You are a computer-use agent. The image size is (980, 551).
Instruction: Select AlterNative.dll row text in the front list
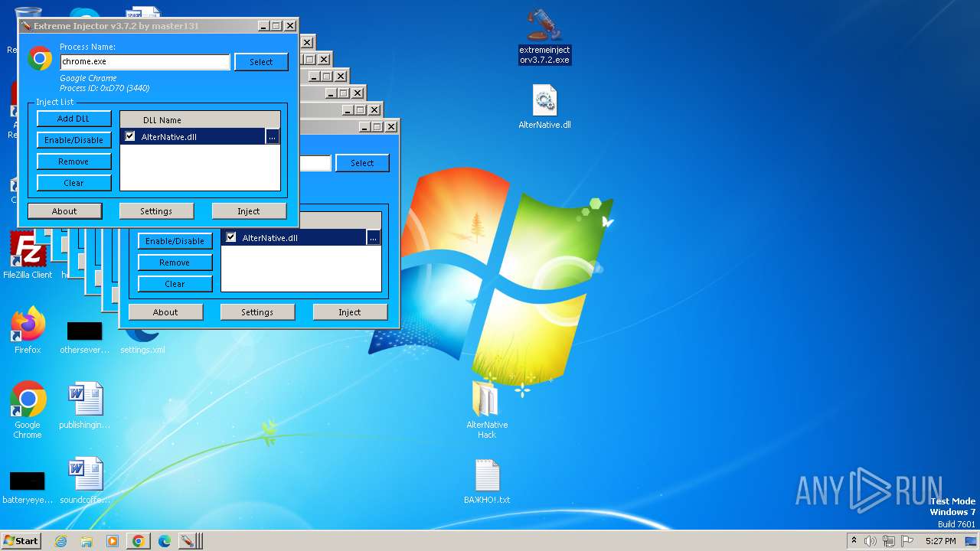click(x=169, y=137)
